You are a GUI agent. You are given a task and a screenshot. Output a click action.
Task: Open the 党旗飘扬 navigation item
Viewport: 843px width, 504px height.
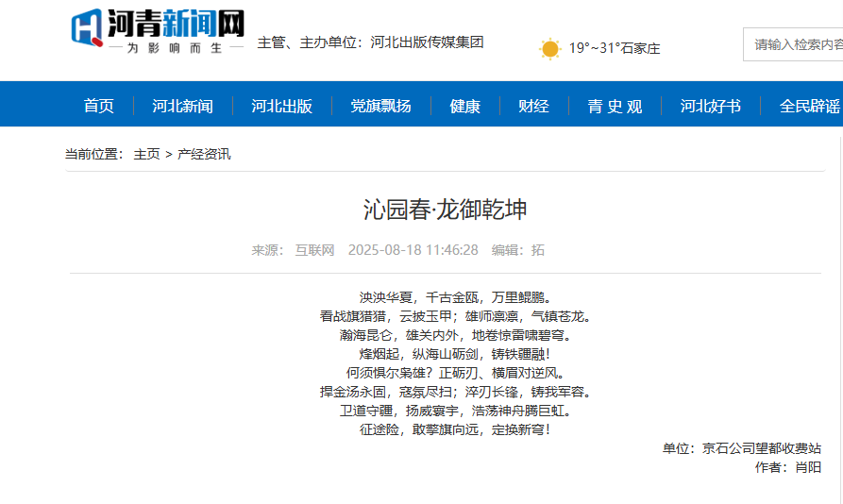(380, 106)
